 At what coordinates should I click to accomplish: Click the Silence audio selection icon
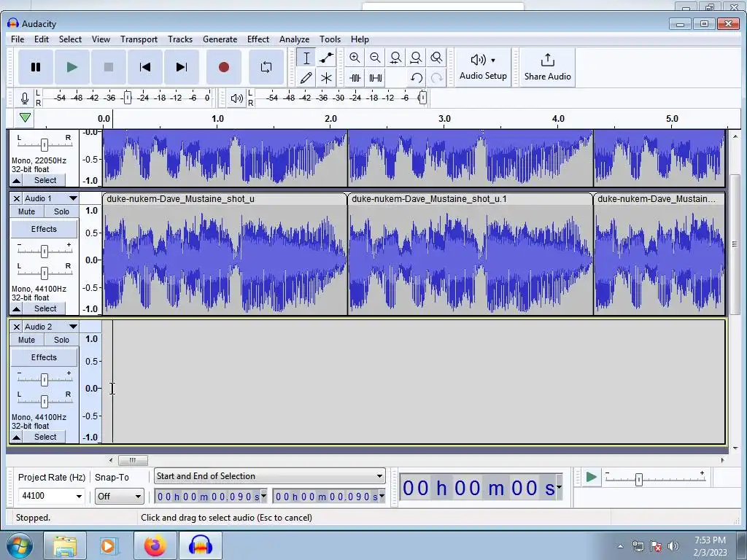[376, 77]
